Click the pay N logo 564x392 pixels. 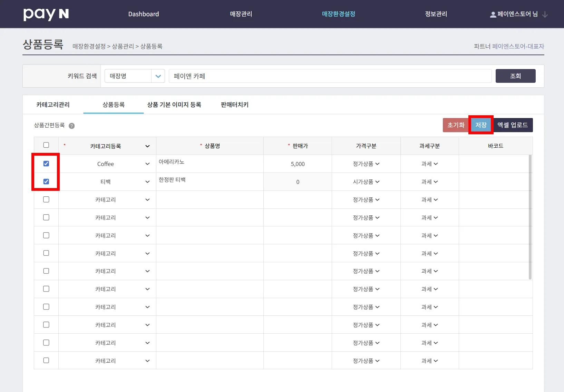(46, 14)
